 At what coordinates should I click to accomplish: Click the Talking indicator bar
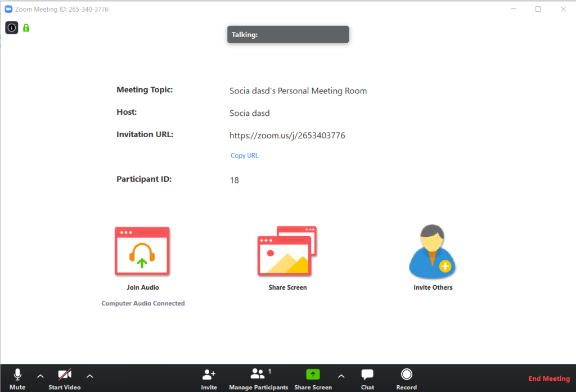pos(288,34)
